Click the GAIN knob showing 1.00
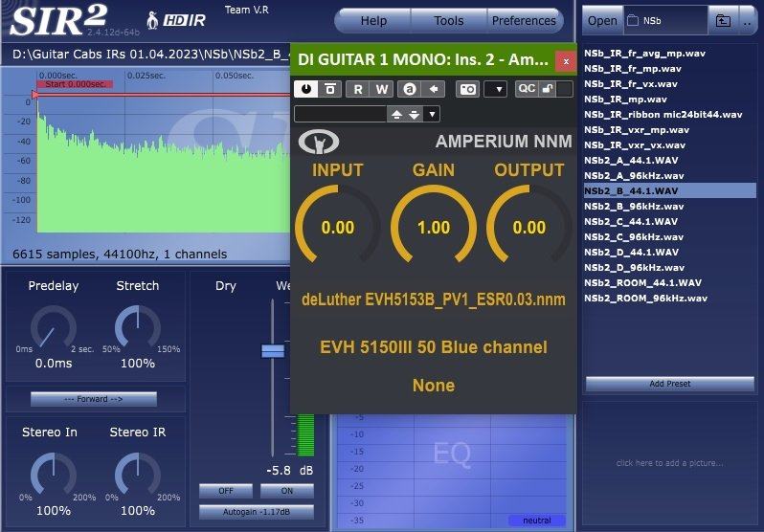 pyautogui.click(x=434, y=227)
